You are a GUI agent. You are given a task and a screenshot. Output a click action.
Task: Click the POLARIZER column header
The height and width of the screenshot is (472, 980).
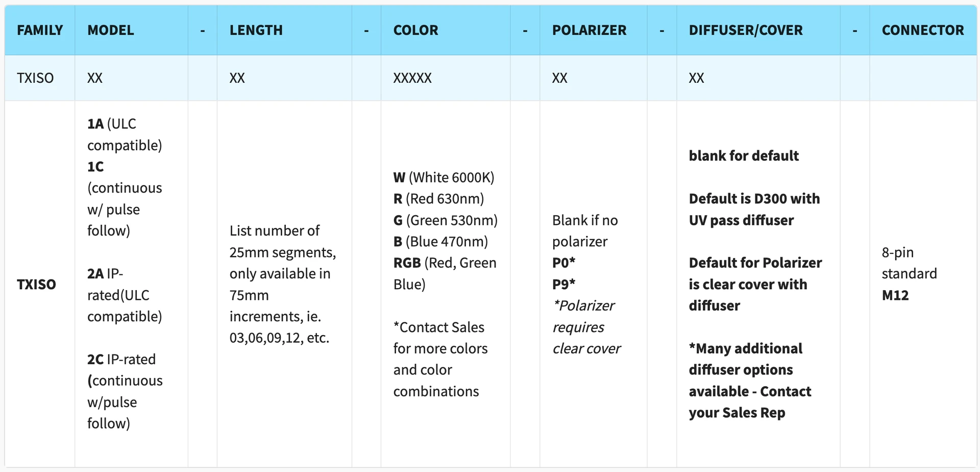tap(589, 30)
